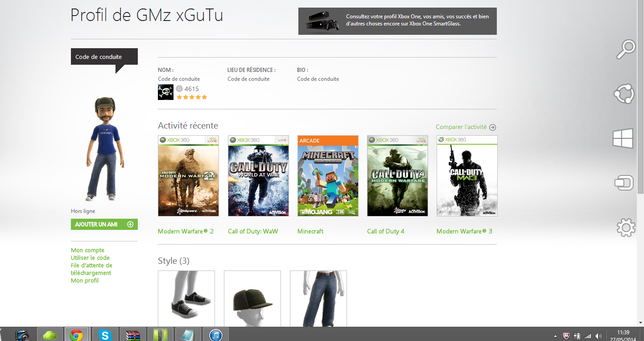Click the network signal tray icon
The width and height of the screenshot is (644, 341).
click(x=588, y=336)
